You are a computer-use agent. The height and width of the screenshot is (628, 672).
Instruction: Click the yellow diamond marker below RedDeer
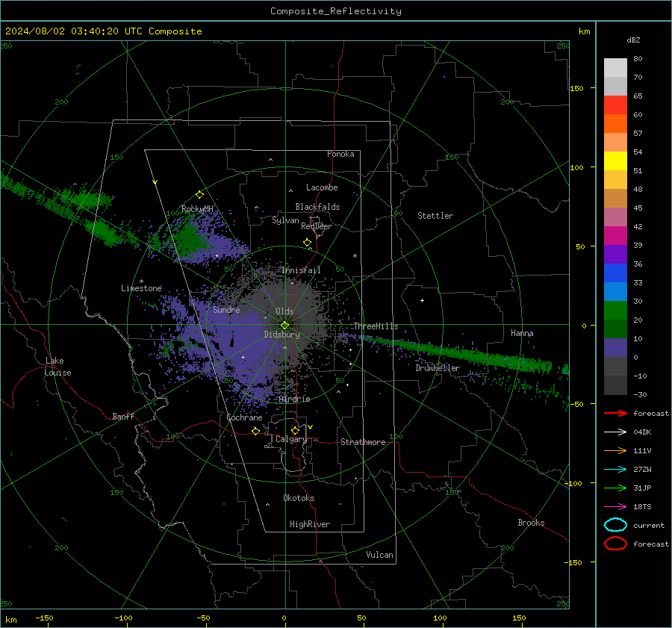[307, 243]
